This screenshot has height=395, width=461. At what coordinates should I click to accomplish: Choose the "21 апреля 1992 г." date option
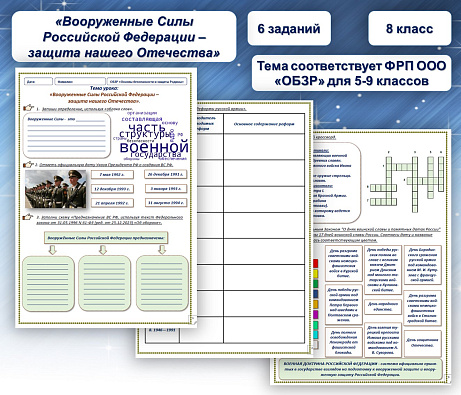tap(112, 203)
